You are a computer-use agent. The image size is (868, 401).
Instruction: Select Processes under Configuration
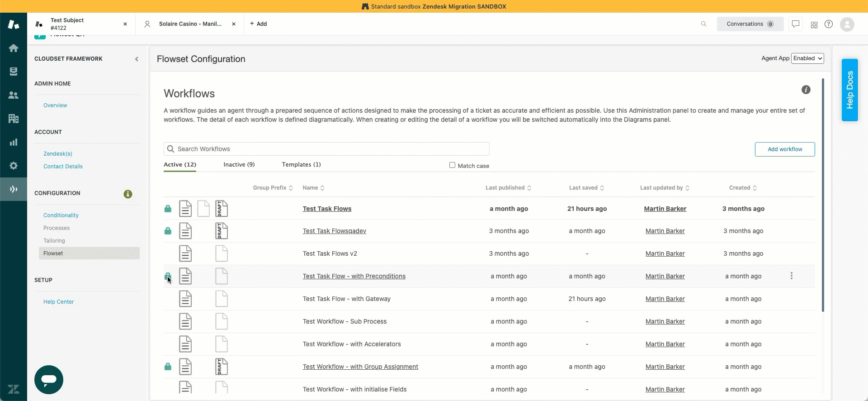(x=57, y=228)
